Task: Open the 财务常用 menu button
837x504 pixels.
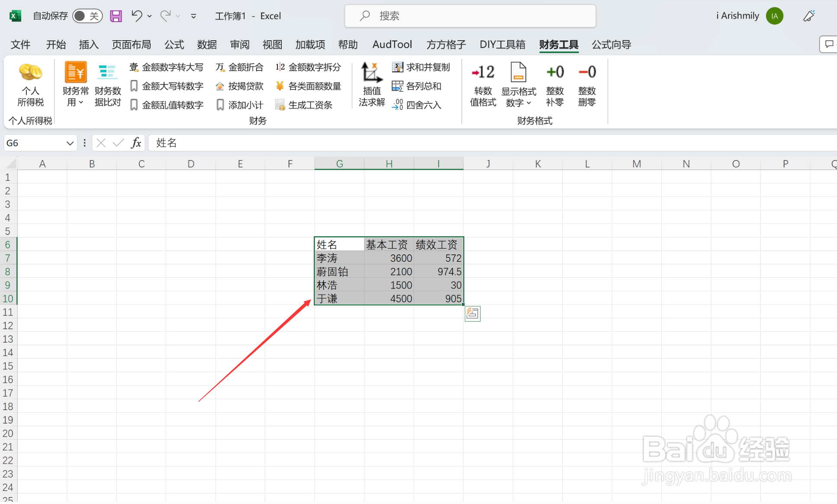Action: (75, 85)
